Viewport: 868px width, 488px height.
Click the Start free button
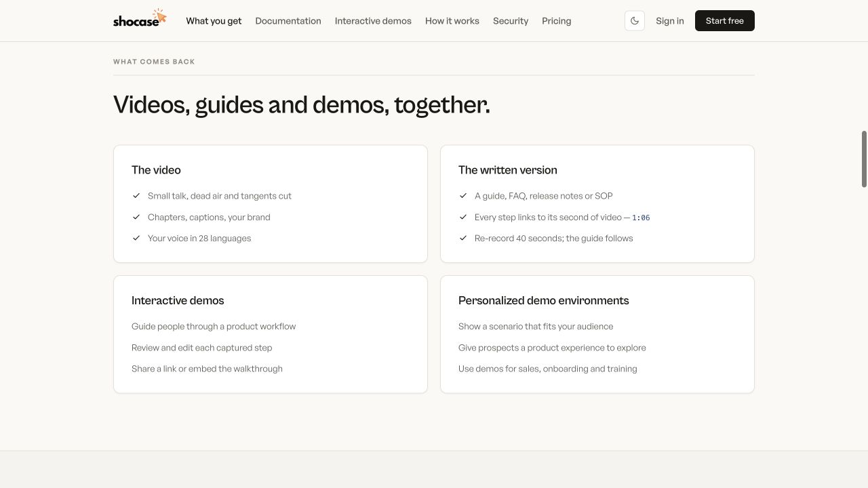[725, 21]
